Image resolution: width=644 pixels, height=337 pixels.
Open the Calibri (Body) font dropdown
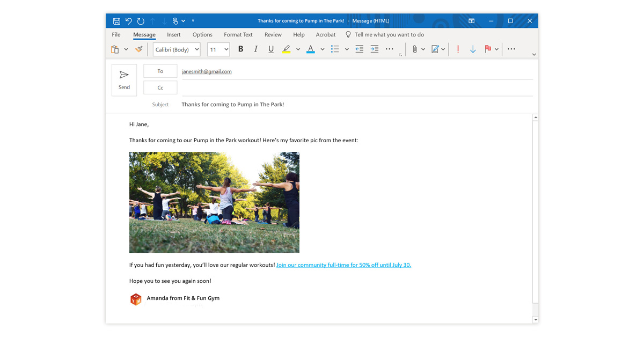click(x=197, y=49)
